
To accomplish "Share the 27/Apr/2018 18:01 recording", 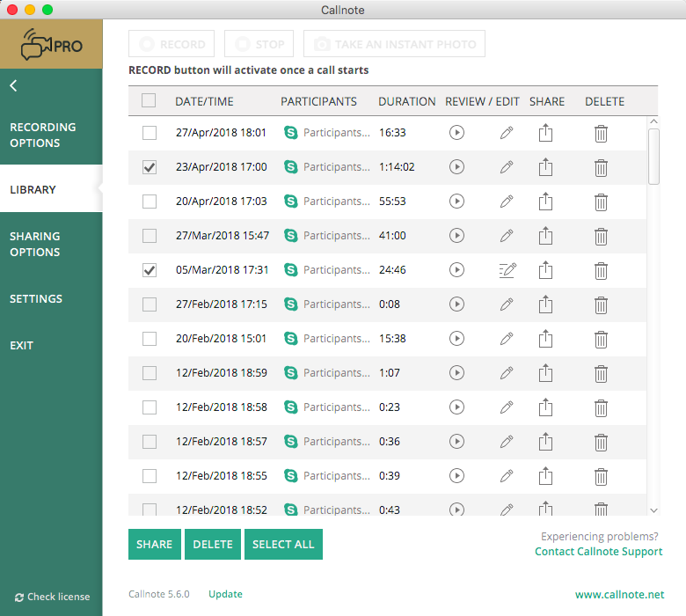I will (545, 133).
